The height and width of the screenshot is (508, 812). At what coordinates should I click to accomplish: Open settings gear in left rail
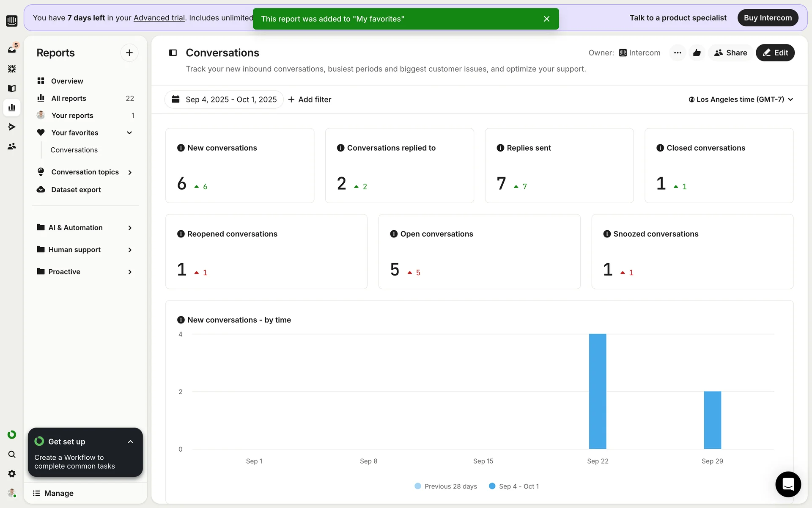tap(12, 474)
